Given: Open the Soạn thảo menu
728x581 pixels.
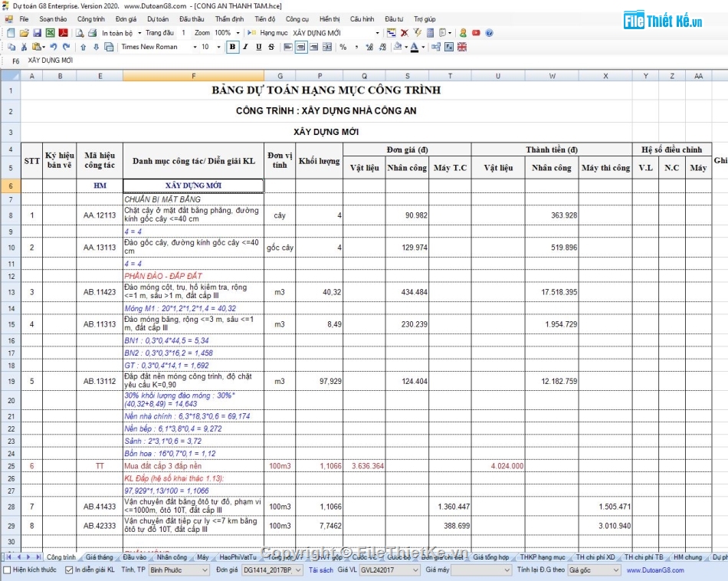Looking at the screenshot, I should 53,19.
